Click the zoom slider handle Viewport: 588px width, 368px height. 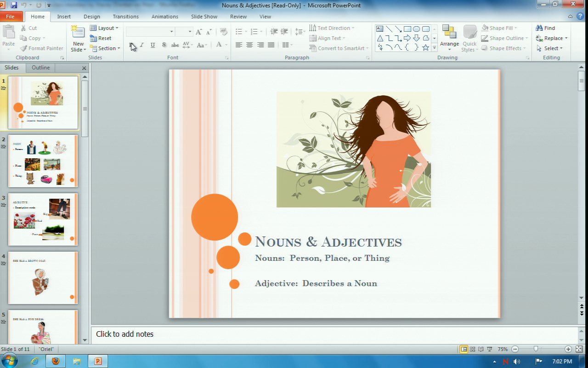[536, 349]
